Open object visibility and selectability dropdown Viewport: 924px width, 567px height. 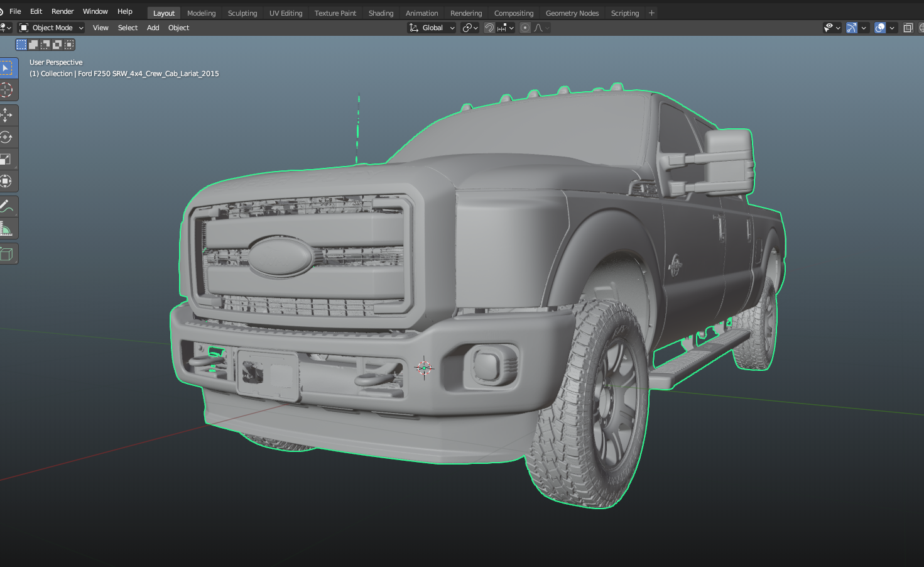point(832,28)
